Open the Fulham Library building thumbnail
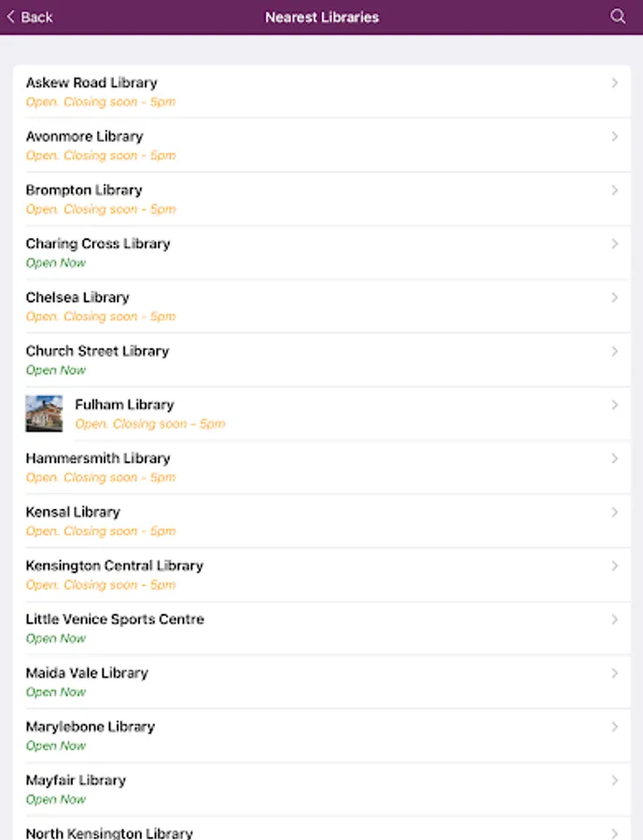This screenshot has height=840, width=643. pos(44,413)
